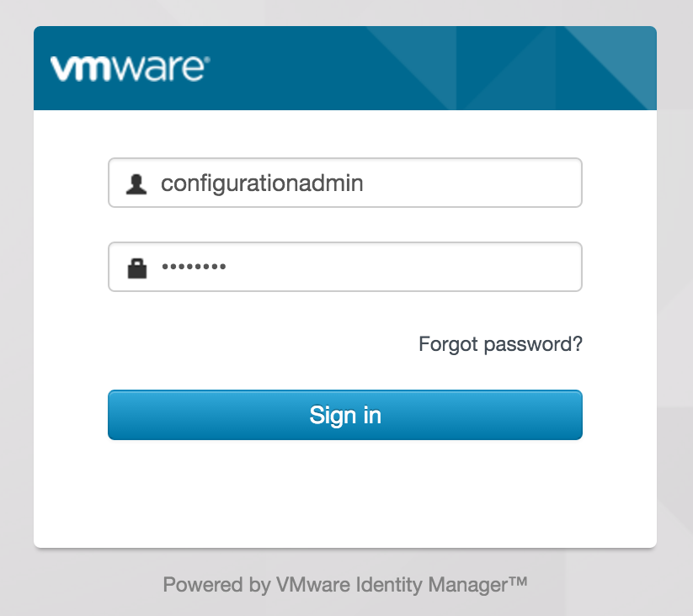Viewport: 693px width, 616px height.
Task: Click the Powered by VMware Identity Manager text
Action: pos(346,584)
